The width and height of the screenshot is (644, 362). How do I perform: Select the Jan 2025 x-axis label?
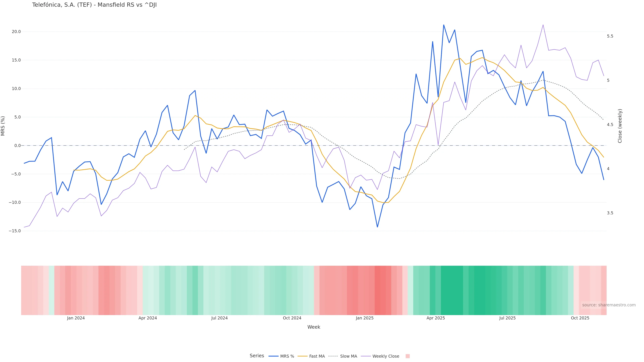[364, 318]
